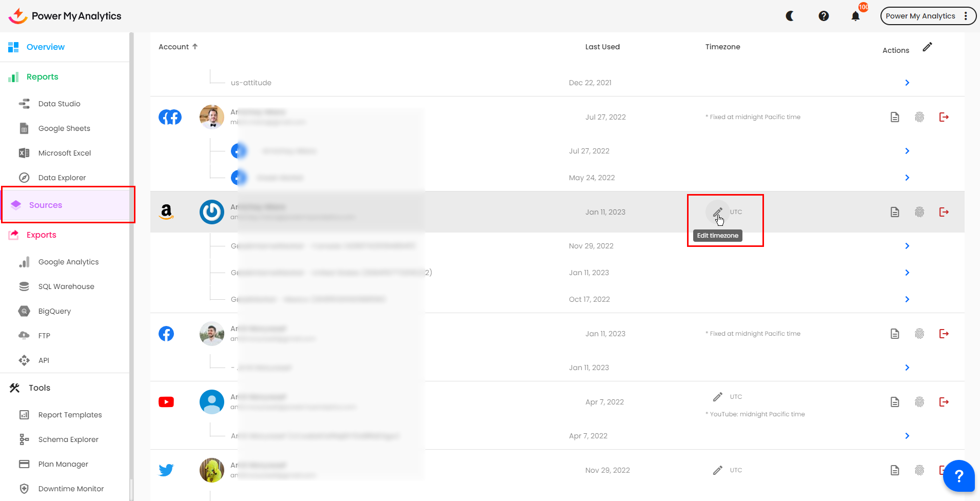980x501 pixels.
Task: Open the help question mark icon in header
Action: [824, 16]
